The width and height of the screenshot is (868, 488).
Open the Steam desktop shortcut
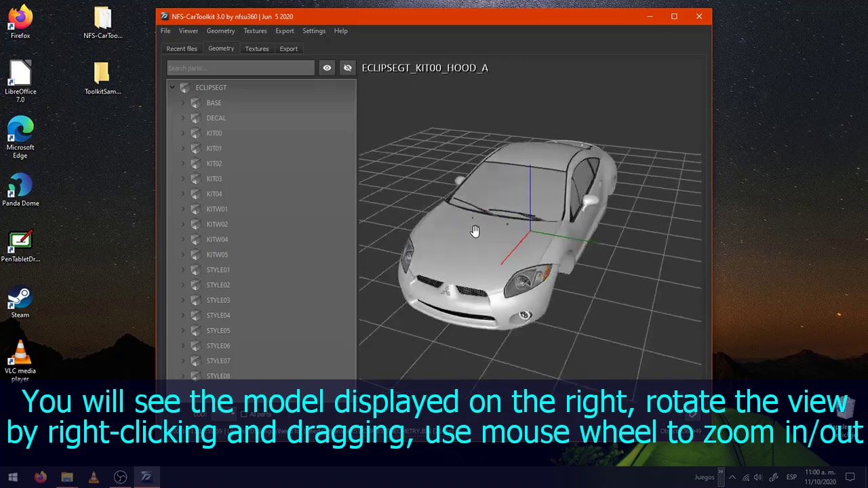[x=20, y=302]
